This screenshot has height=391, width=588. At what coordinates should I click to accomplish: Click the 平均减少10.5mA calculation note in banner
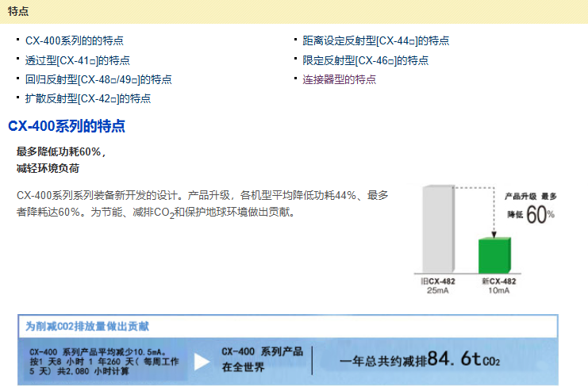pyautogui.click(x=104, y=362)
